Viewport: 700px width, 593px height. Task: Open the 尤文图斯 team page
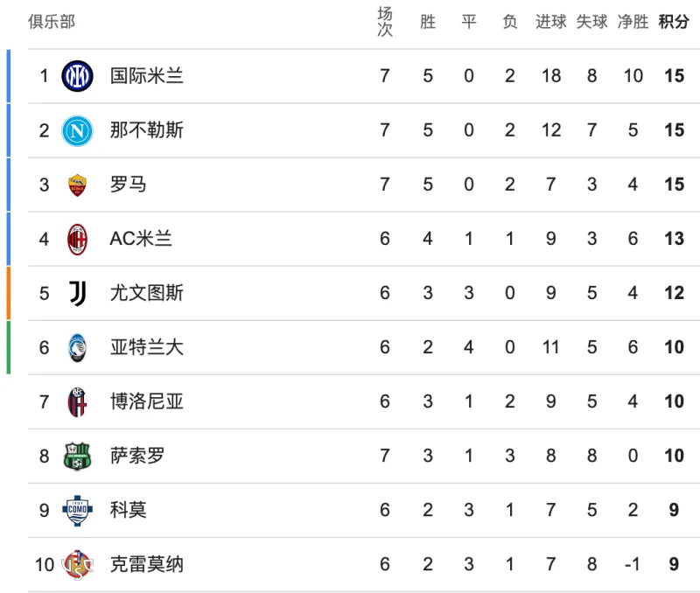coord(146,293)
